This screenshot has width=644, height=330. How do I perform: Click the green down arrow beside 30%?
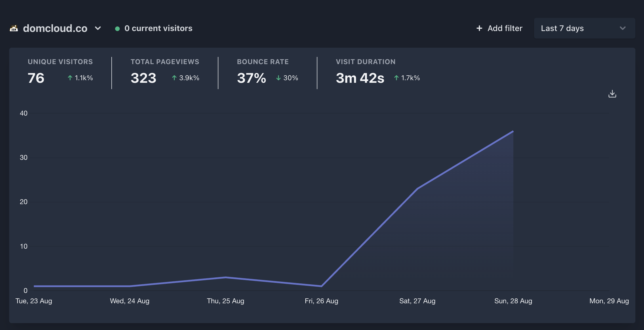pos(278,78)
